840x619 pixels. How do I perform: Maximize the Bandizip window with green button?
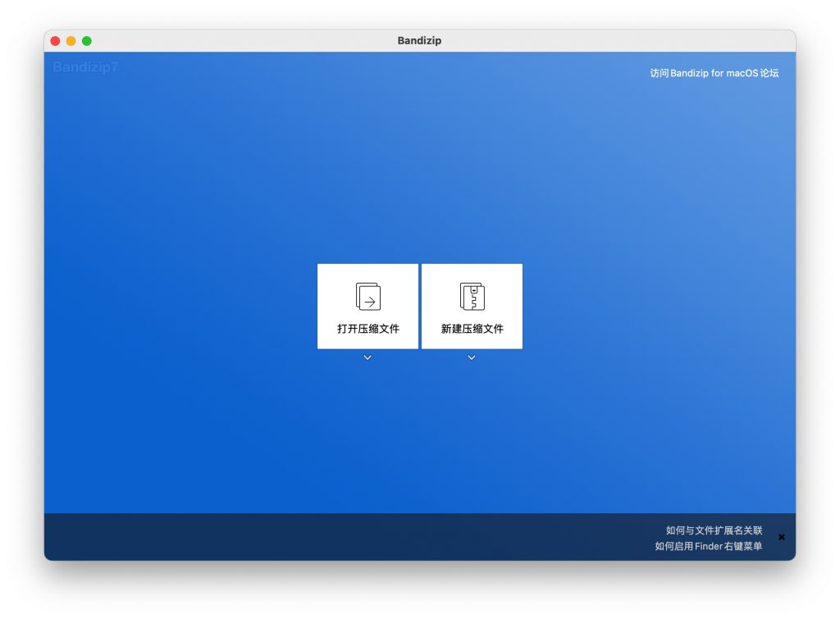87,41
